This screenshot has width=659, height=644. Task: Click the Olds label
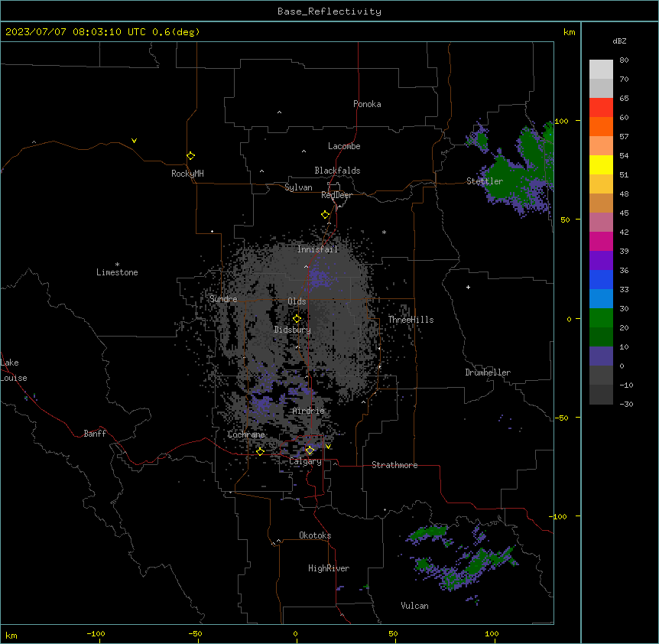297,301
